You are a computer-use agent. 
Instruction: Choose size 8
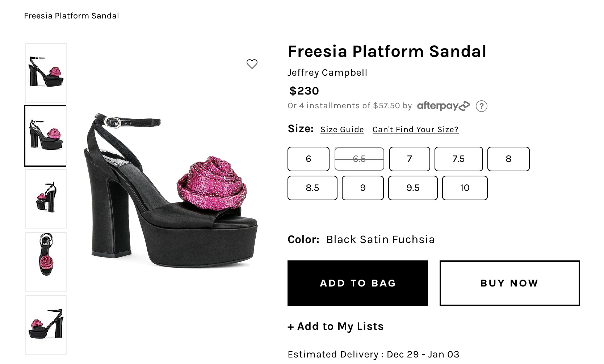(x=508, y=159)
